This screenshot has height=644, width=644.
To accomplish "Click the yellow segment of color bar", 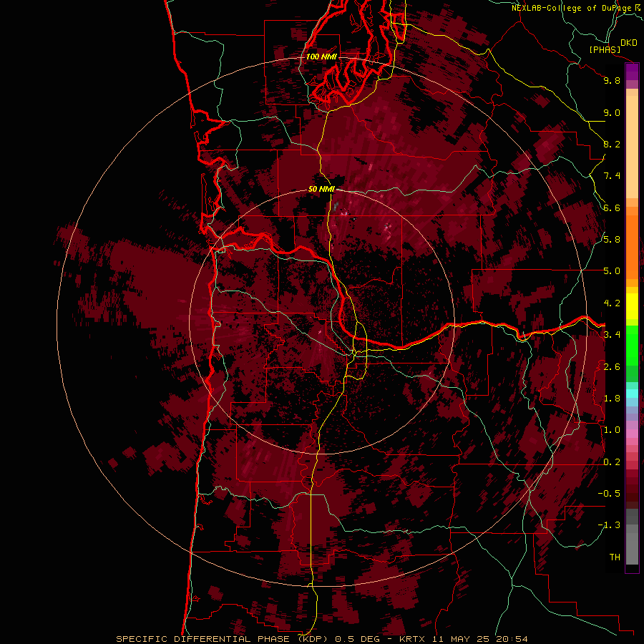I will point(632,306).
